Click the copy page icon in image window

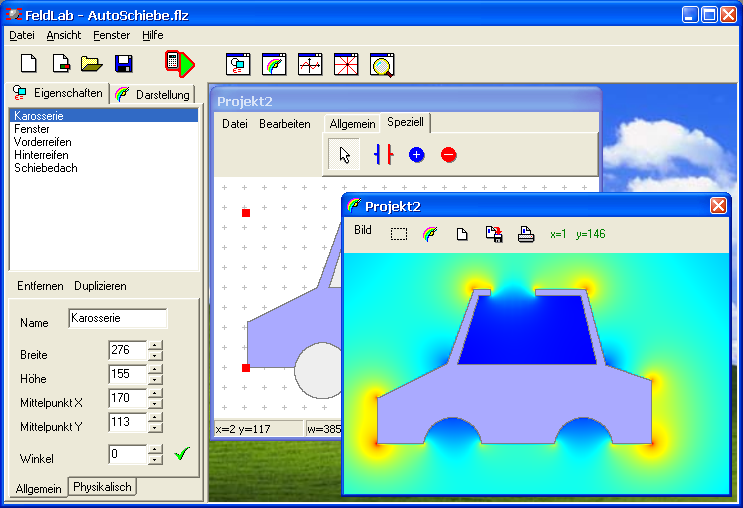click(462, 234)
